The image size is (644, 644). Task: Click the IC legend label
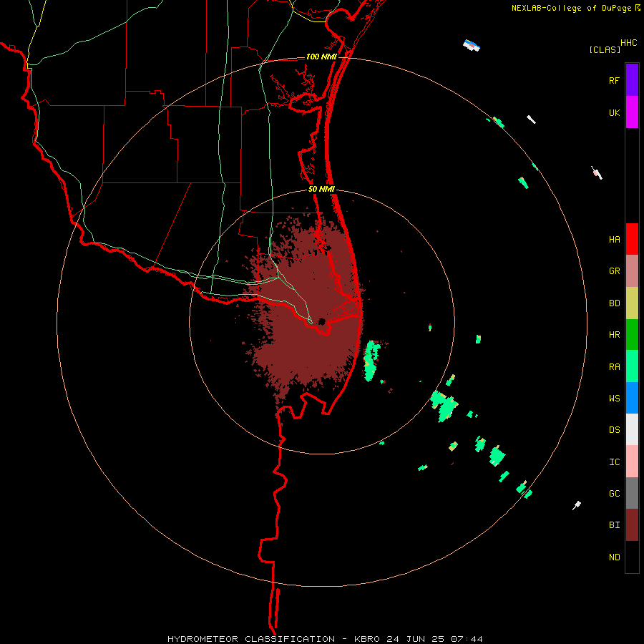click(614, 462)
